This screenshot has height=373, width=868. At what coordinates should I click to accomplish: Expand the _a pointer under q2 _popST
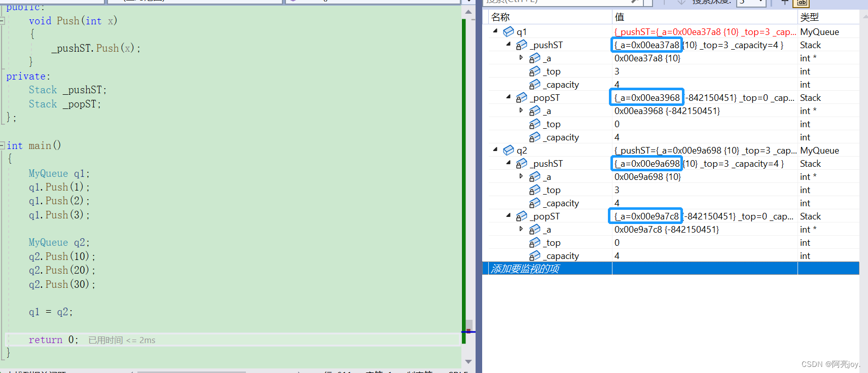[x=521, y=229]
